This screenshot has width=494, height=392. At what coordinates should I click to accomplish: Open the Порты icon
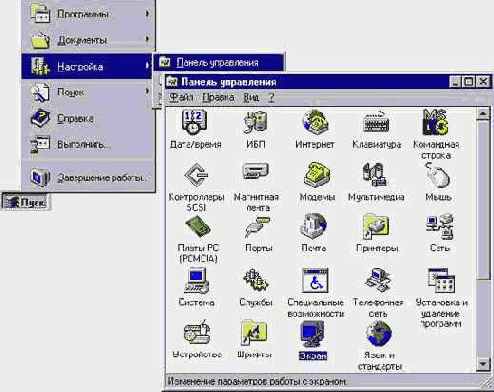click(x=258, y=228)
